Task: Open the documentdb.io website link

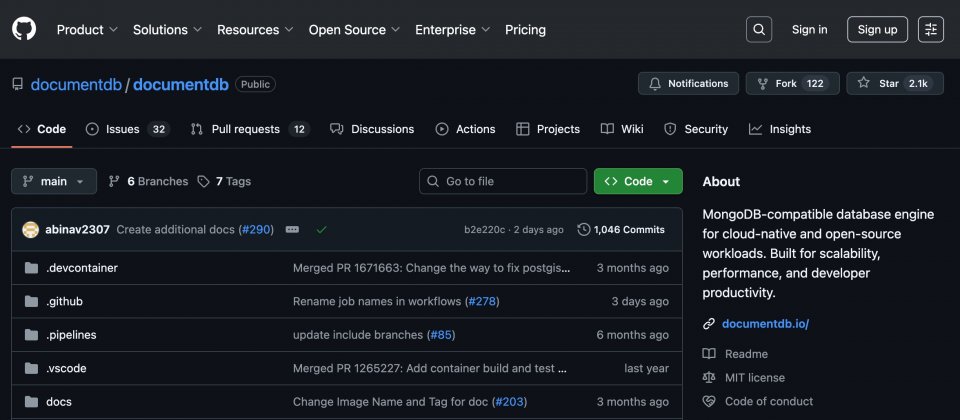Action: (765, 323)
